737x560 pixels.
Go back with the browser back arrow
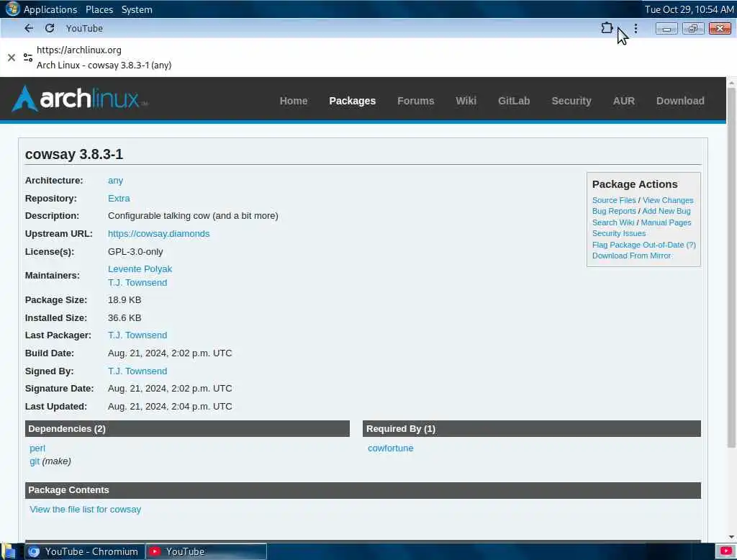click(29, 28)
